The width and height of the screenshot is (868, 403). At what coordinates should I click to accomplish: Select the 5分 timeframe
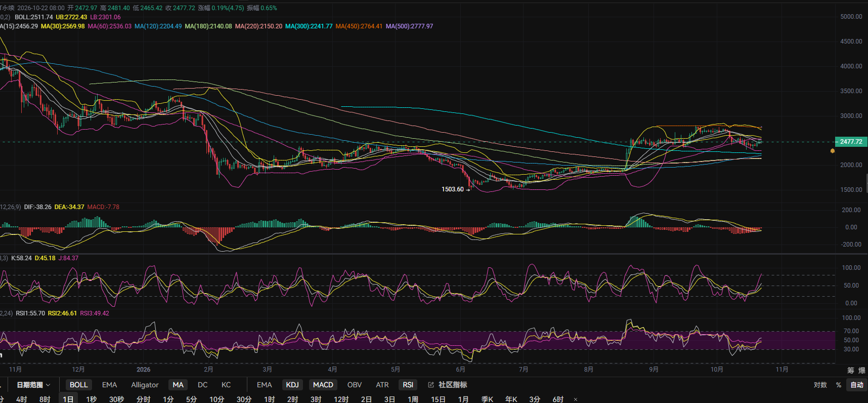191,399
